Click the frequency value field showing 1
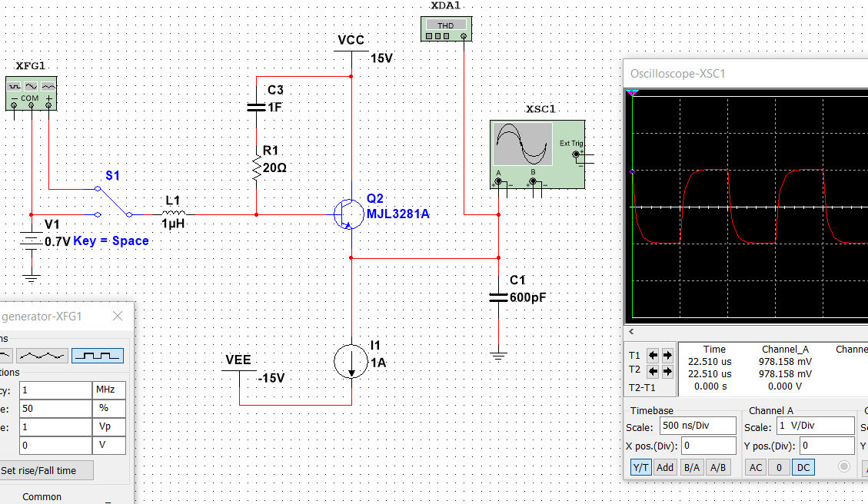This screenshot has width=868, height=504. (55, 390)
